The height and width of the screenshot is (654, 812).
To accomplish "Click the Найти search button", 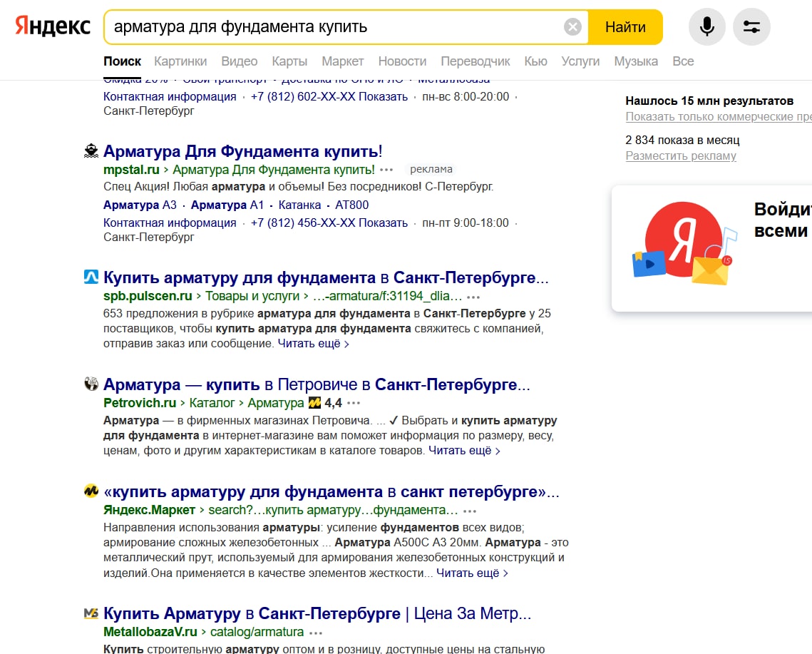I will (x=625, y=27).
